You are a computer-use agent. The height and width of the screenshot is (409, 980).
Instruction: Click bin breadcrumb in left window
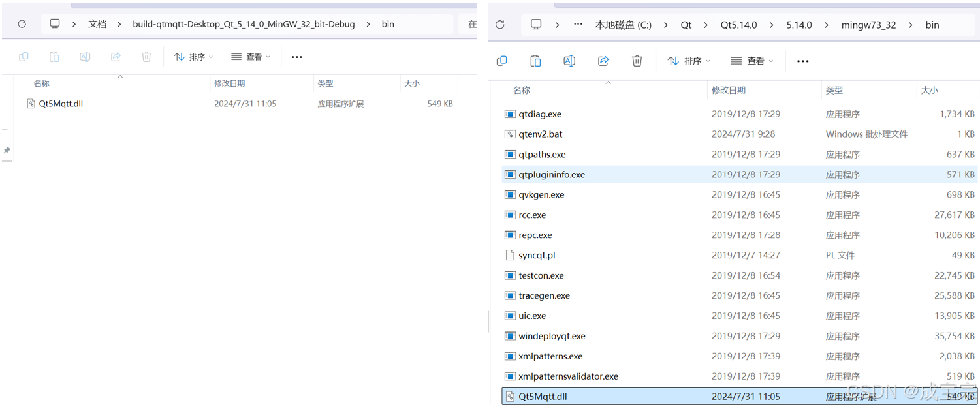click(x=388, y=24)
